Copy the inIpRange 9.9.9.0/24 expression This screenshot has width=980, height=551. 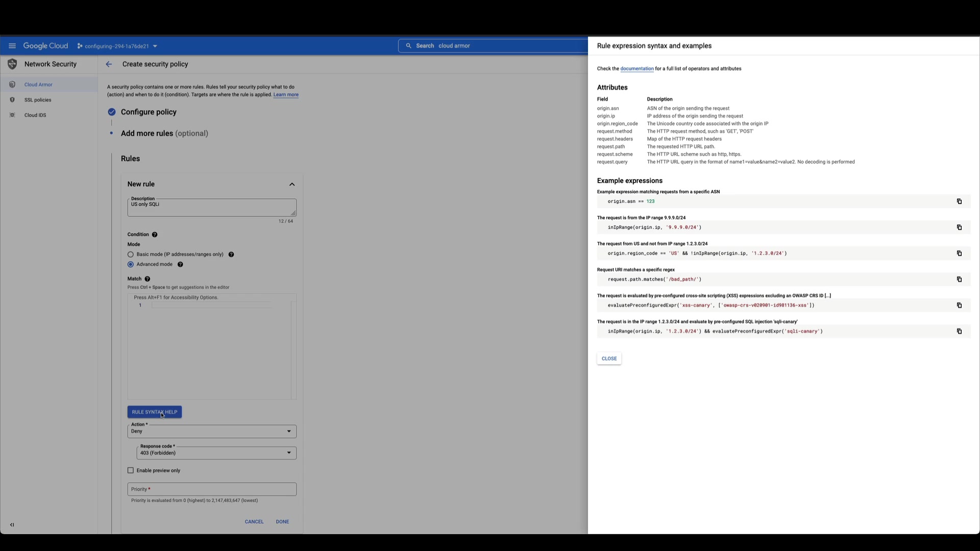click(x=959, y=228)
